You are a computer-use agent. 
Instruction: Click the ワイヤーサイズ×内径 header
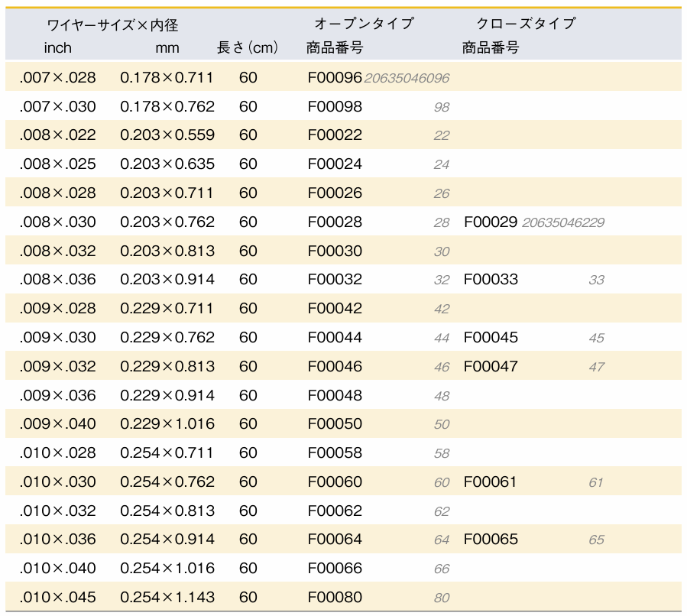tap(112, 25)
